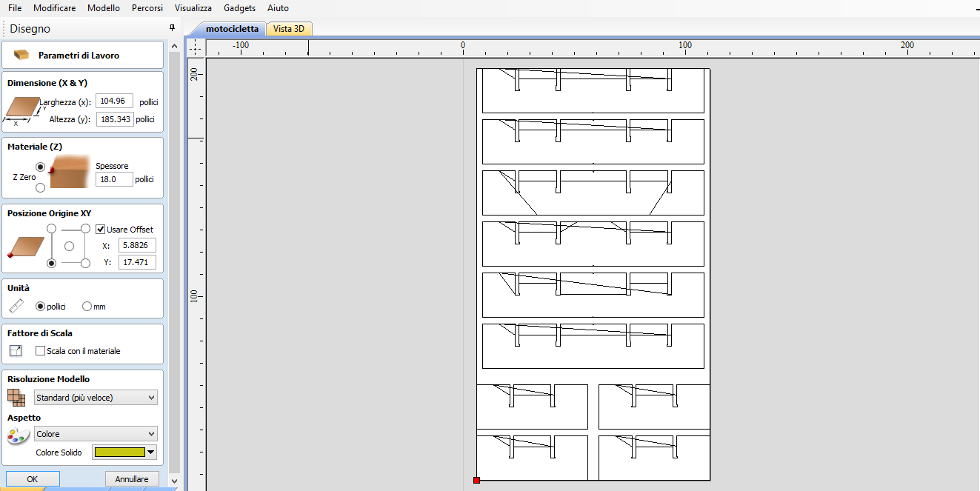Image resolution: width=980 pixels, height=491 pixels.
Task: Open the File menu
Action: coord(15,8)
